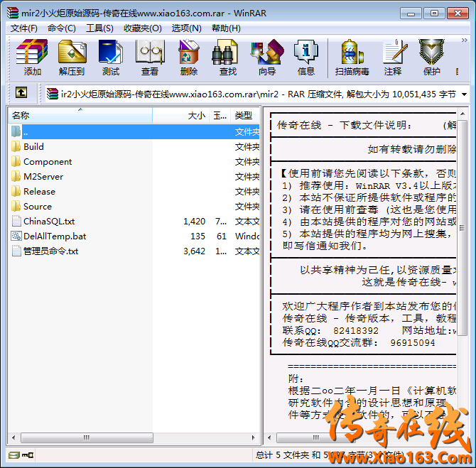The image size is (476, 468).
Task: Click the ChinaSQL.txt document icon
Action: 16,221
